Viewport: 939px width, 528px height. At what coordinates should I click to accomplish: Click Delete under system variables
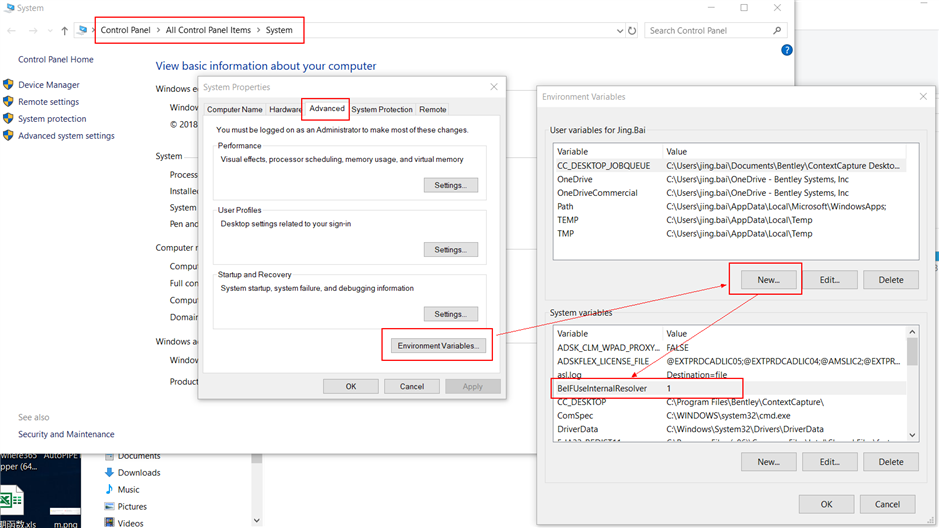click(890, 462)
